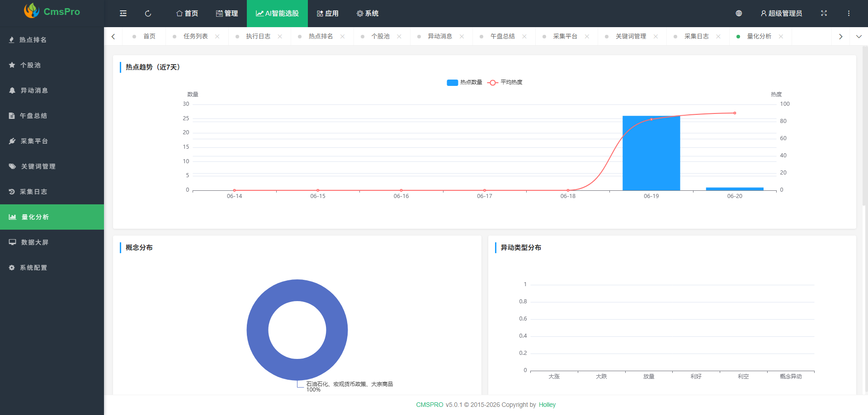
Task: Open the Holley footer link
Action: pos(547,405)
